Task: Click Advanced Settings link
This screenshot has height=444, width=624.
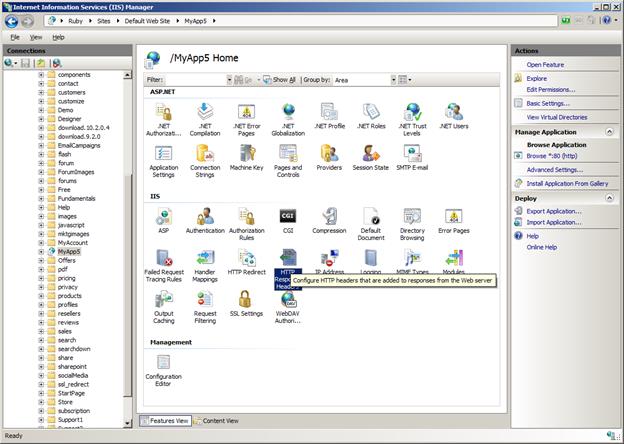Action: click(x=554, y=170)
